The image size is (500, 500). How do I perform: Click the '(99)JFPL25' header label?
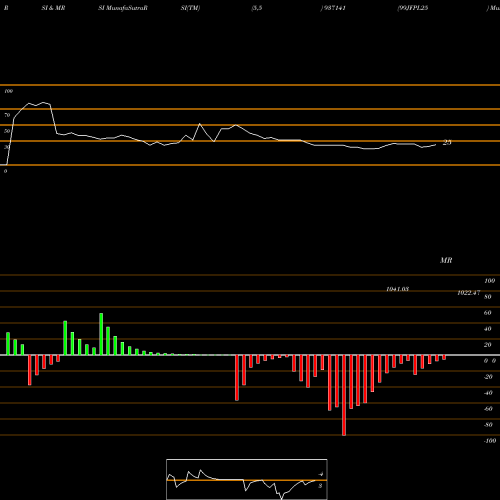click(x=413, y=8)
